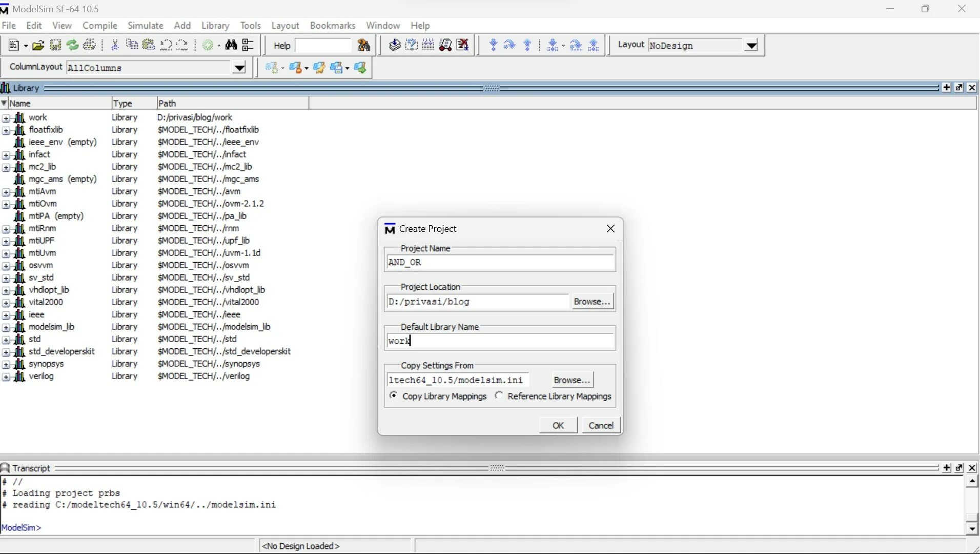Open the Tools menu
Viewport: 980px width, 554px height.
point(251,25)
